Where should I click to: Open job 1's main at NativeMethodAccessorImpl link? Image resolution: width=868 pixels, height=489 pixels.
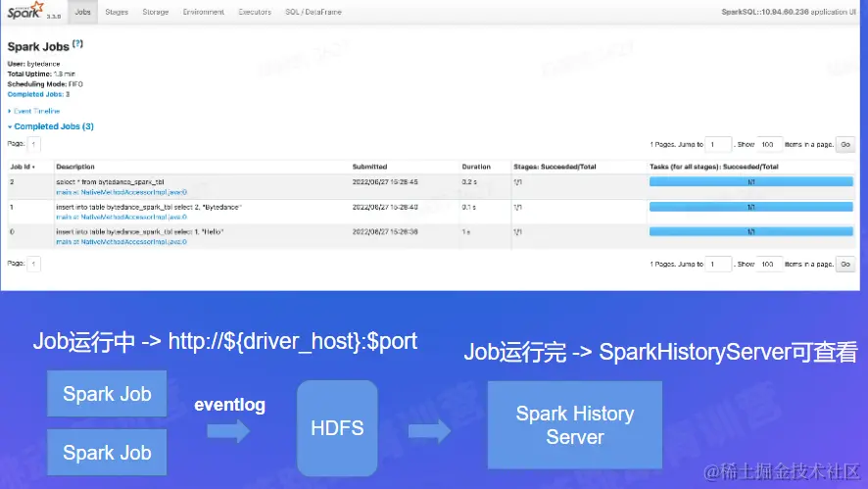121,218
